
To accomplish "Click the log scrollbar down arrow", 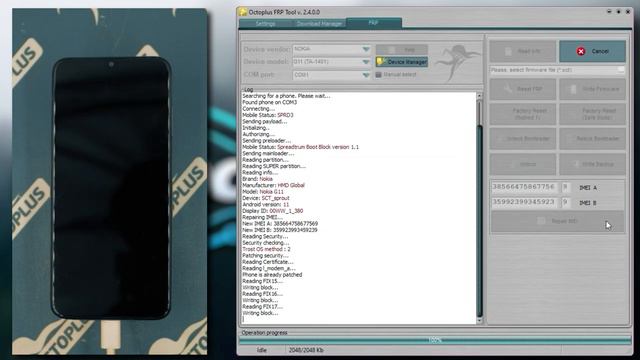I will 480,321.
